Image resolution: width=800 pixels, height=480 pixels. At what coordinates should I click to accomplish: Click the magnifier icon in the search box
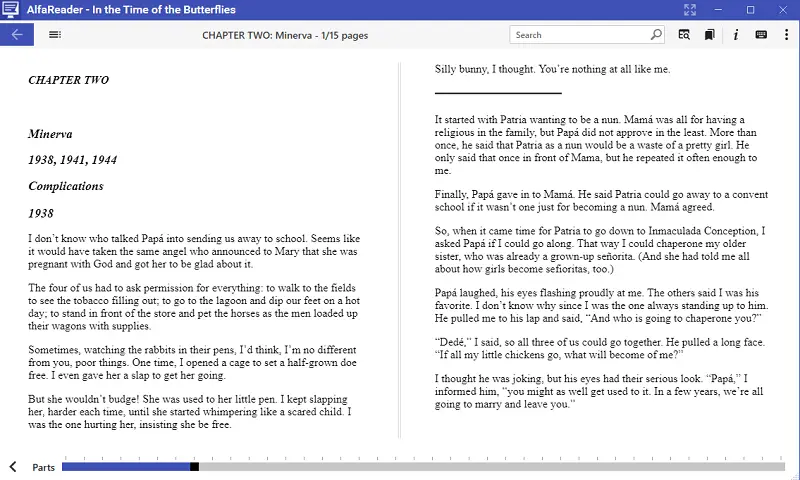(x=656, y=35)
